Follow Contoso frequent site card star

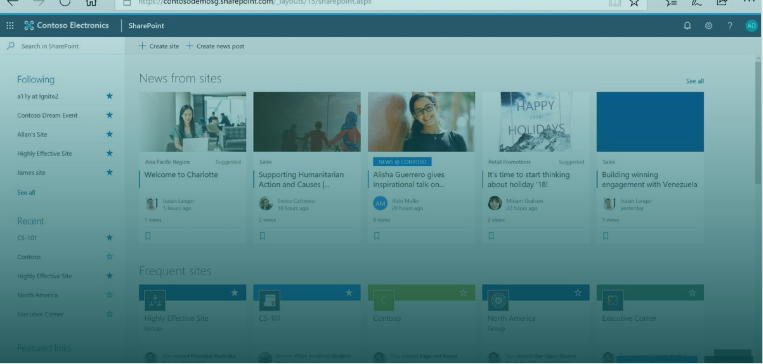(x=463, y=292)
